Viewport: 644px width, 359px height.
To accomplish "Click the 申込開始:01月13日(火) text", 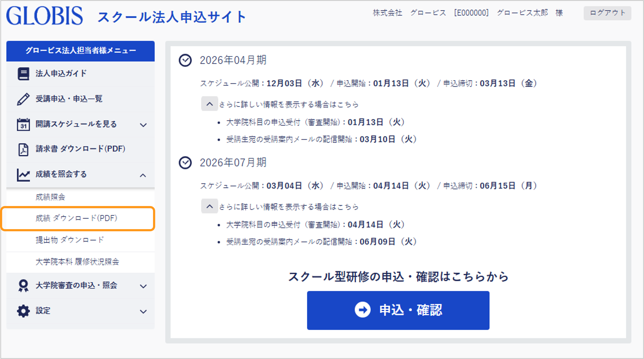I will tap(383, 83).
